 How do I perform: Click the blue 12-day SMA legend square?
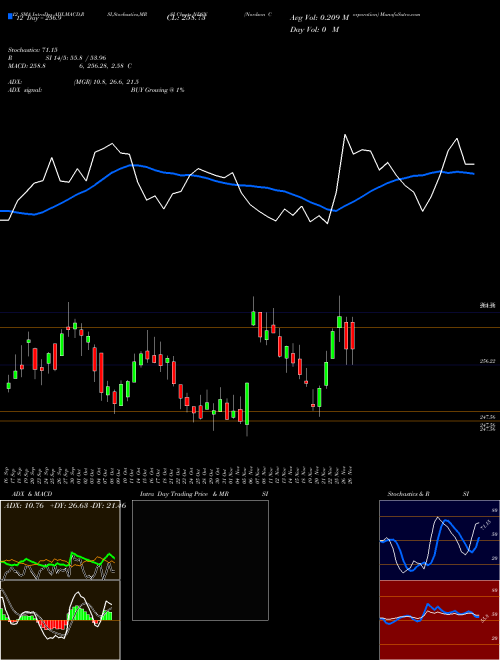pyautogui.click(x=10, y=16)
